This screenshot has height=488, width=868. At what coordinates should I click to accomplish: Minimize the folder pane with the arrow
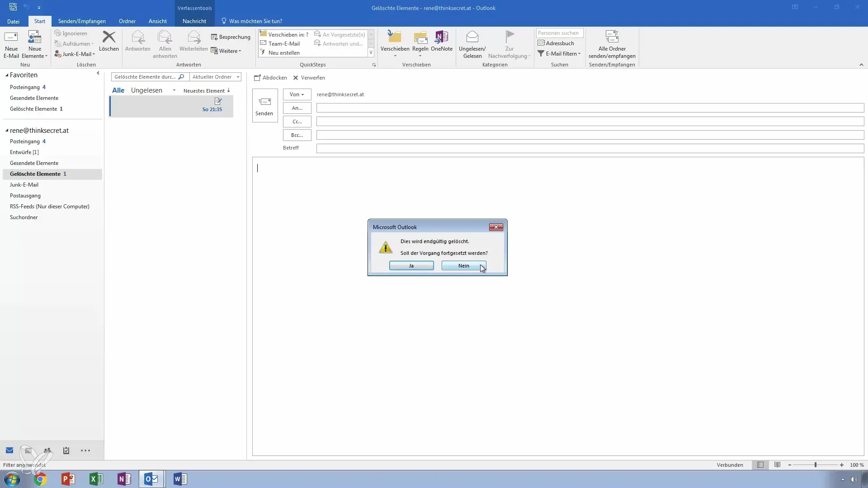[x=98, y=73]
